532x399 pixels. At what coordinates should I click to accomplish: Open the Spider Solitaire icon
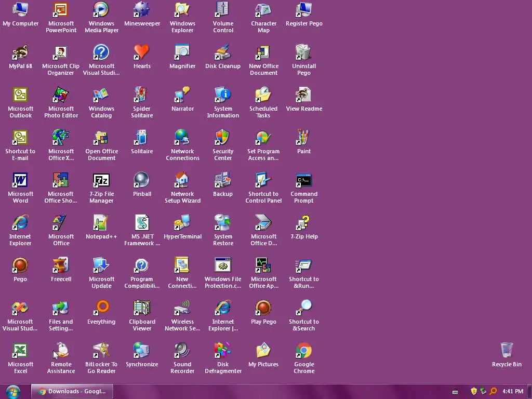coord(142,95)
